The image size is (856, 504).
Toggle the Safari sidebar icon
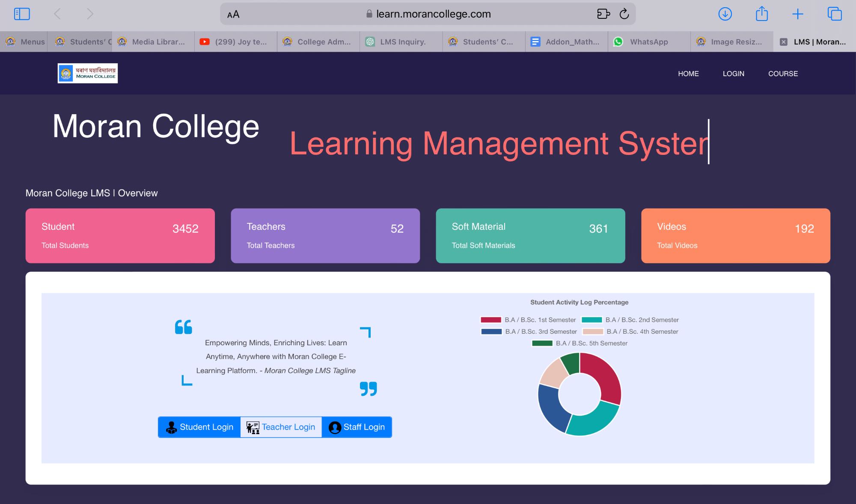[x=22, y=14]
